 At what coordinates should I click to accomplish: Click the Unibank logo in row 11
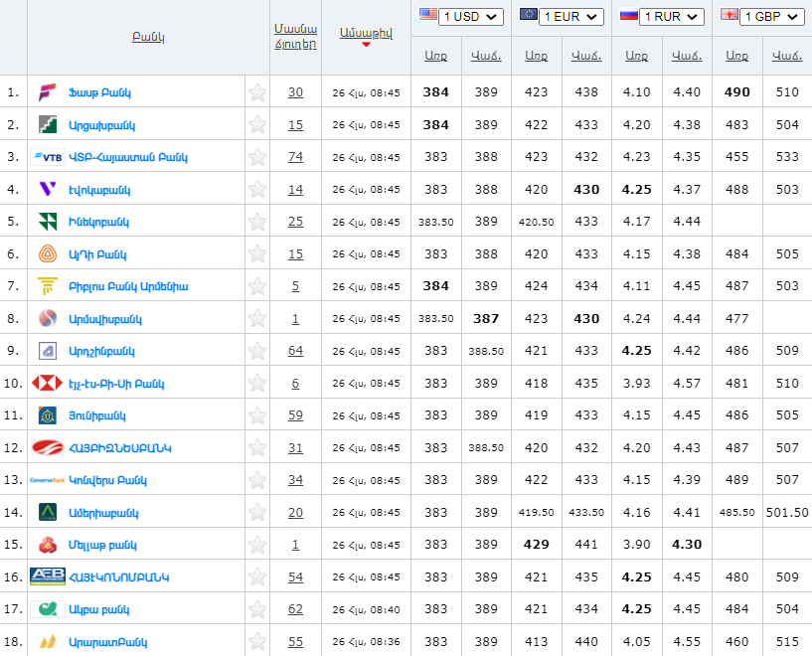48,415
